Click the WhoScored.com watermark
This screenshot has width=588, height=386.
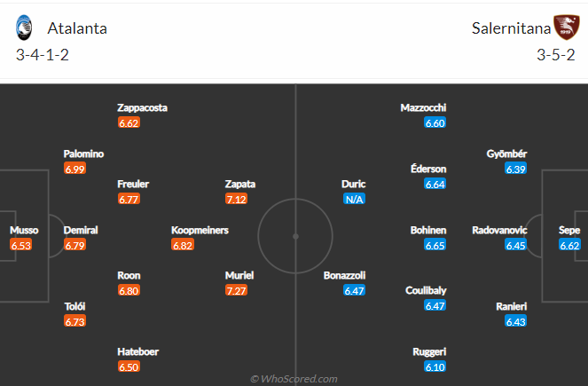(x=294, y=379)
